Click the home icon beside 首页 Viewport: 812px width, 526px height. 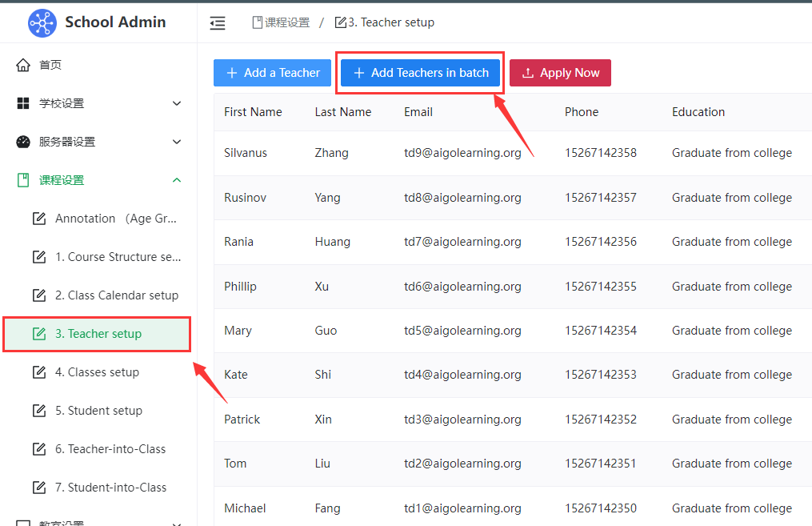(23, 65)
